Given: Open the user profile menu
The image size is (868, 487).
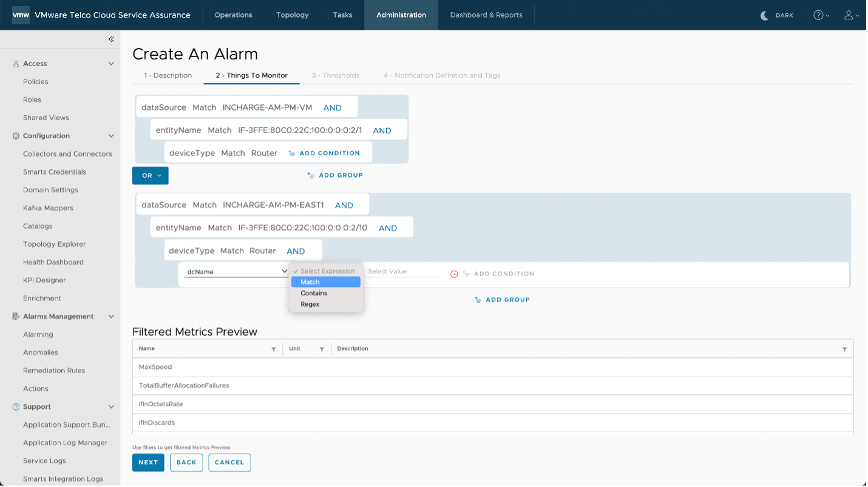Looking at the screenshot, I should (x=852, y=15).
